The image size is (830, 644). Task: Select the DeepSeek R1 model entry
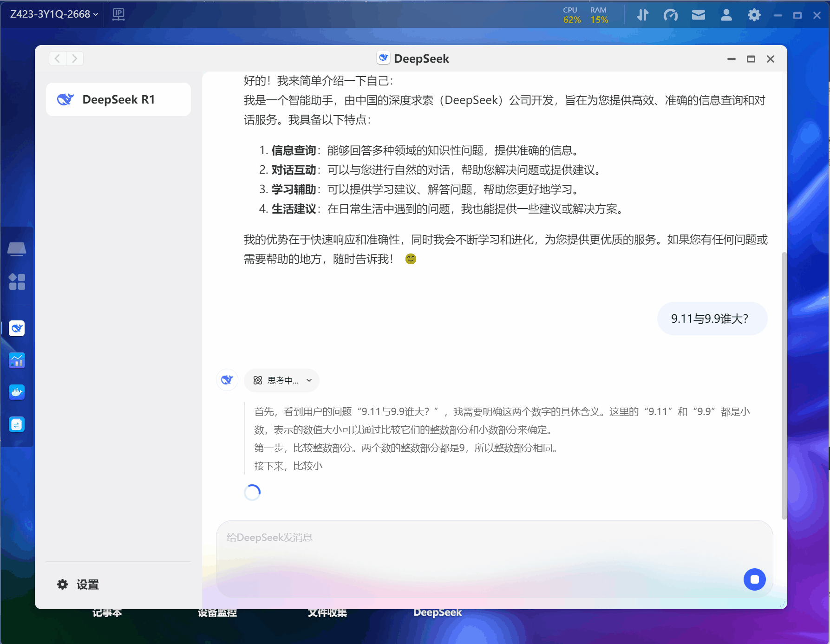tap(118, 99)
